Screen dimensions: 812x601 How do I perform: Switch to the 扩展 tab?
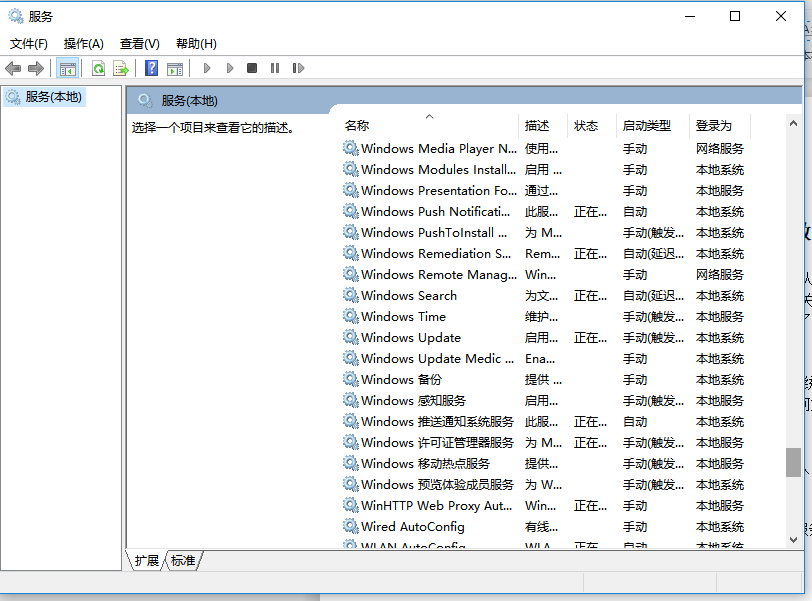coord(147,561)
